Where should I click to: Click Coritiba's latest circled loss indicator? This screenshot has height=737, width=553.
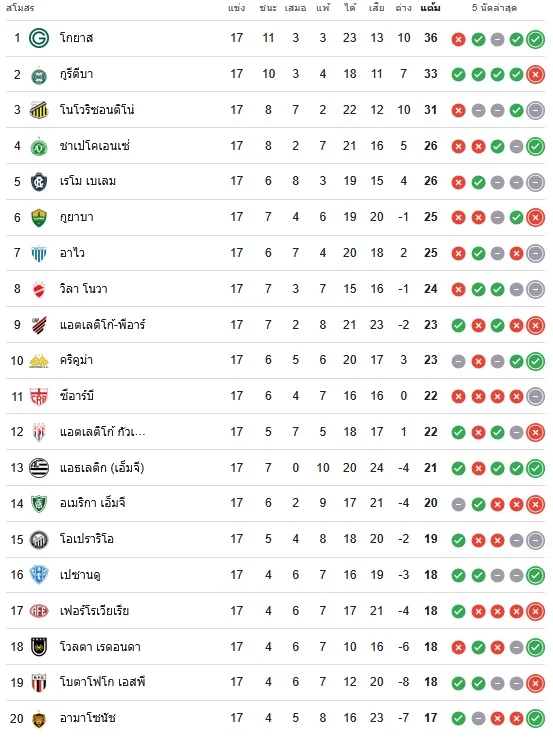click(535, 74)
